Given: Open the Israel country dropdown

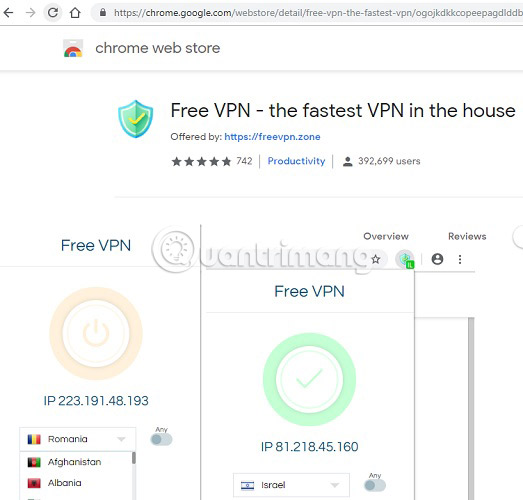Looking at the screenshot, I should point(291,485).
